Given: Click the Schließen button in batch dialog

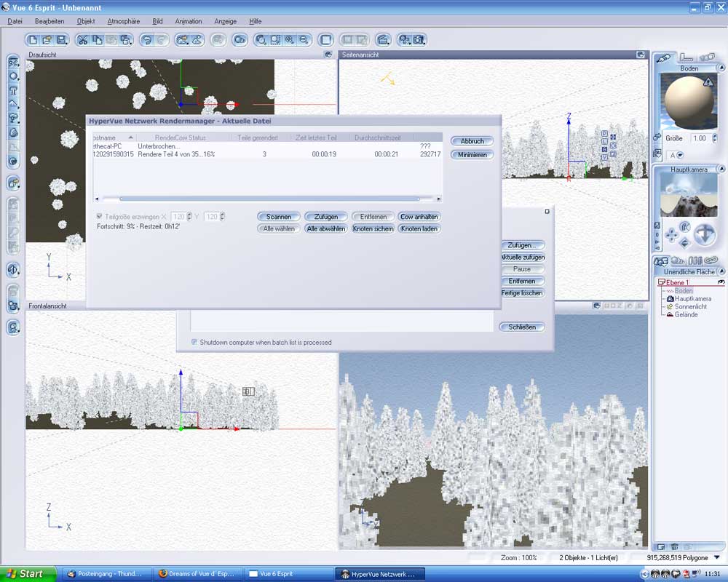Looking at the screenshot, I should pos(522,327).
